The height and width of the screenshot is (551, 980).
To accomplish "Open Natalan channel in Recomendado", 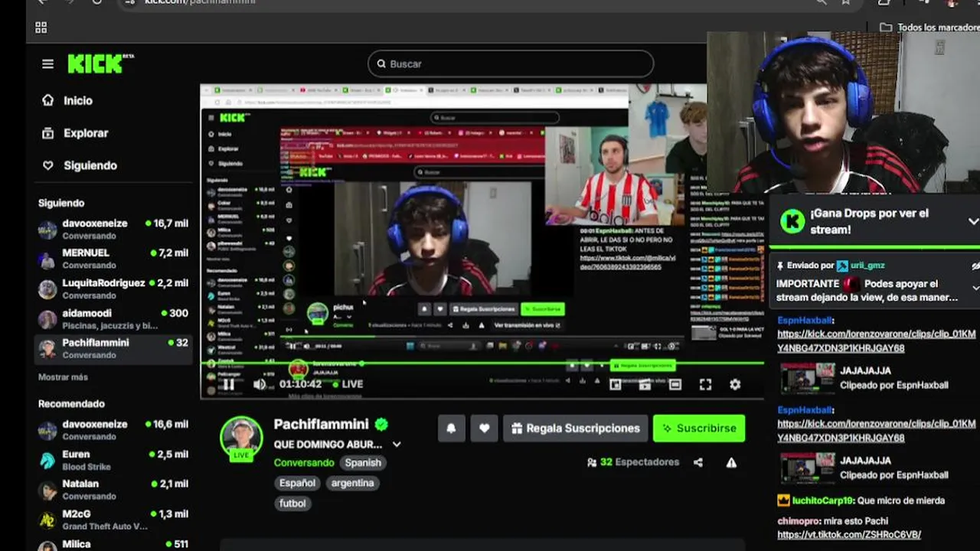I will tap(113, 490).
